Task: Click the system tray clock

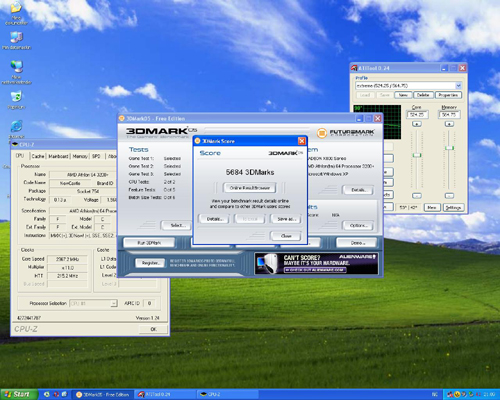Action: (x=489, y=394)
